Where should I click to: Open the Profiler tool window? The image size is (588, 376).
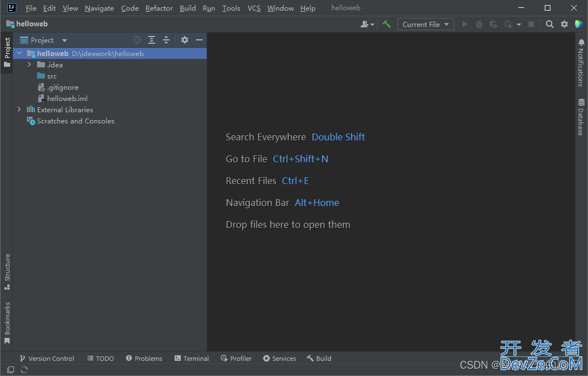click(x=236, y=359)
